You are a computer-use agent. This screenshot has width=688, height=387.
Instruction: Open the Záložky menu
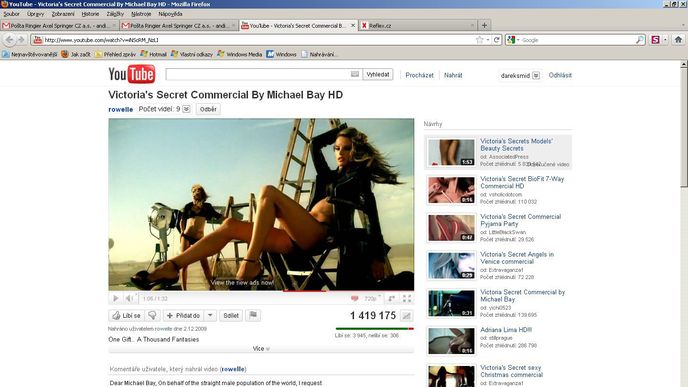click(x=115, y=14)
